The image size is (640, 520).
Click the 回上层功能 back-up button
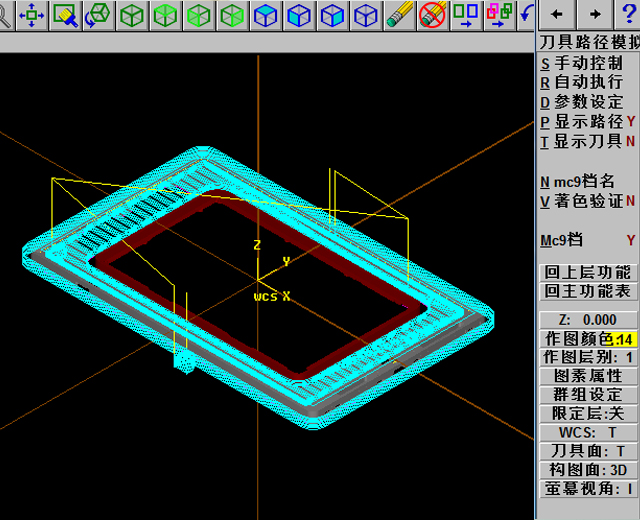click(x=588, y=272)
